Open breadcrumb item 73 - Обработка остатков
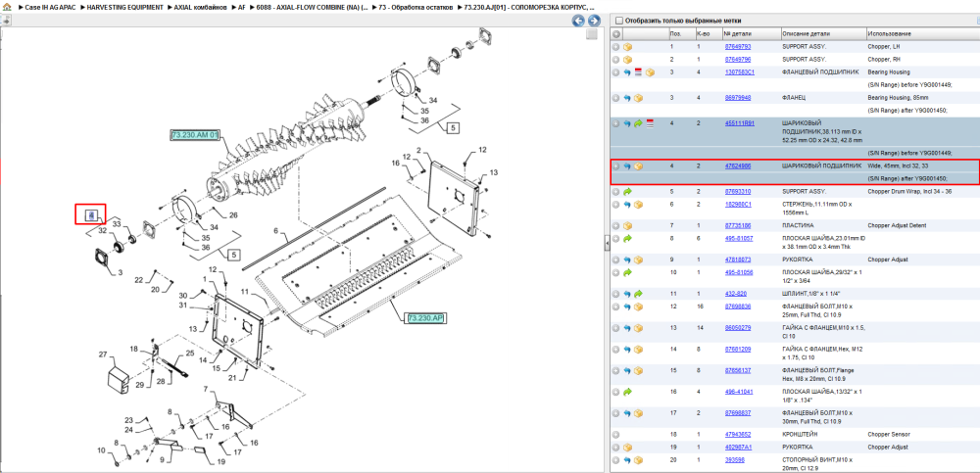980x473 pixels. 414,6
